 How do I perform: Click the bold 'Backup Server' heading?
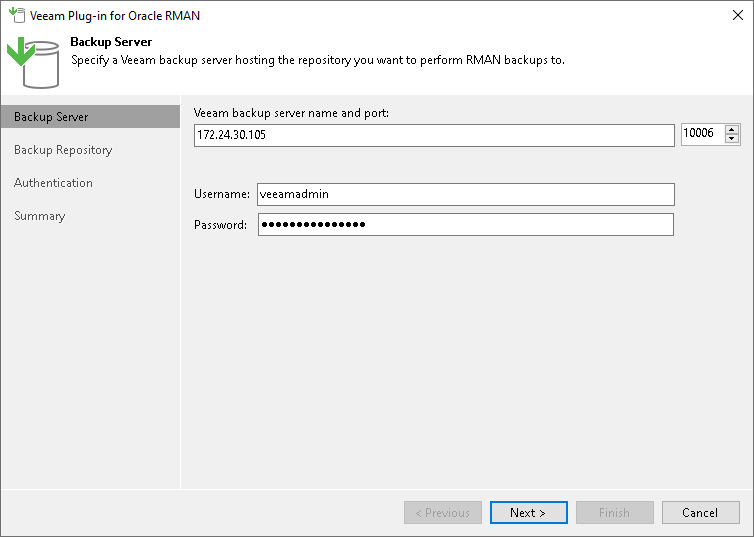[111, 42]
